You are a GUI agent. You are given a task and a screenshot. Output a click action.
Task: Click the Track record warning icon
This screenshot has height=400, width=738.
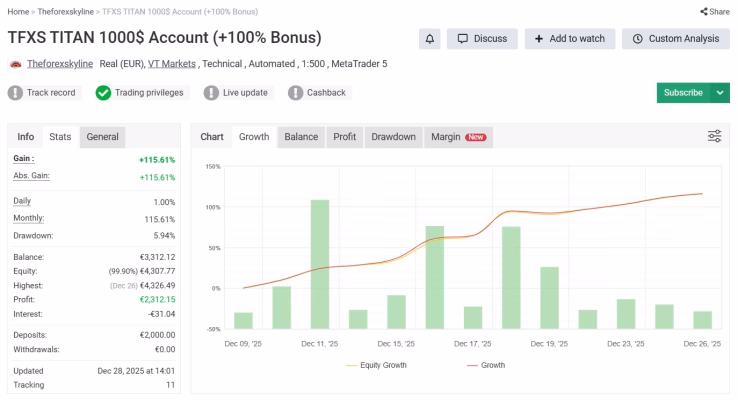(15, 93)
